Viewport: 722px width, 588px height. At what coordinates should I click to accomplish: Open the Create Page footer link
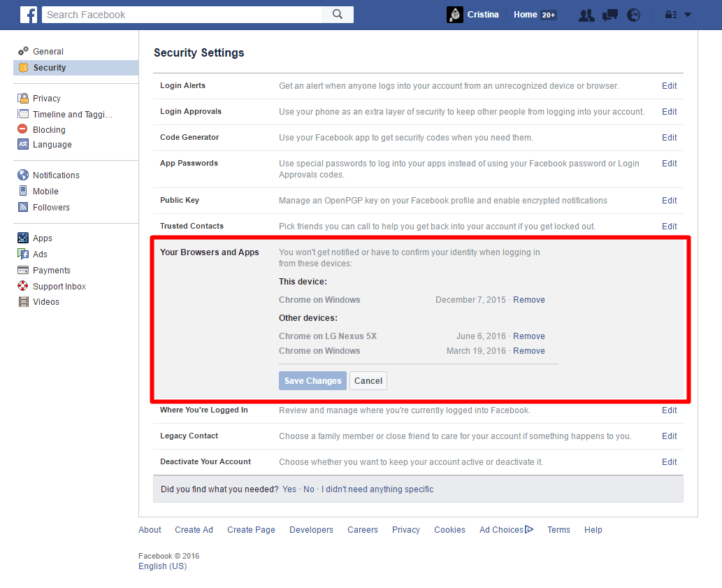point(251,529)
